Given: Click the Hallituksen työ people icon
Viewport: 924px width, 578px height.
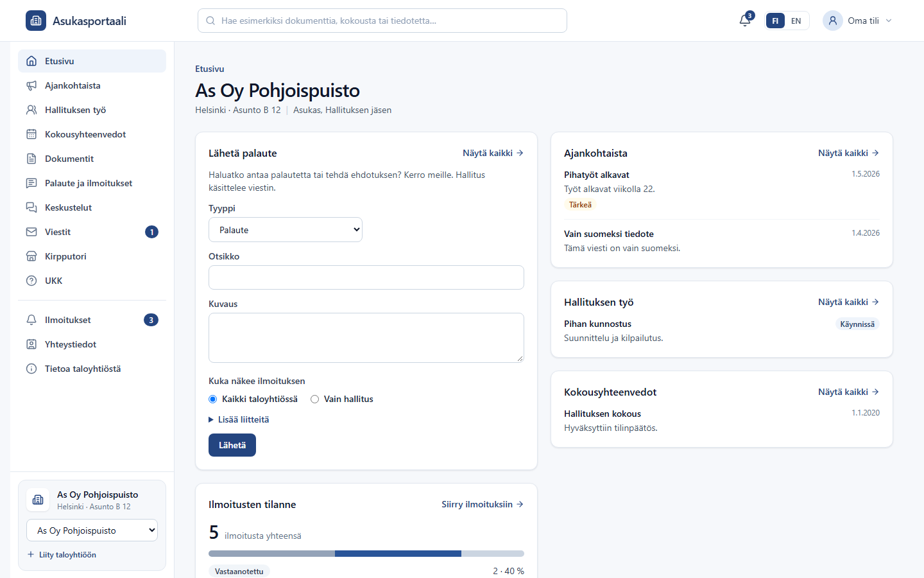Looking at the screenshot, I should [x=31, y=110].
